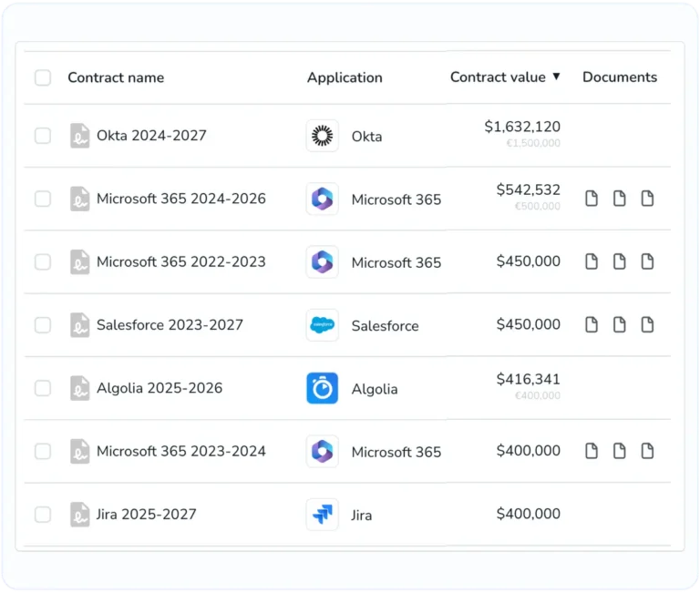The width and height of the screenshot is (700, 593).
Task: Select the Microsoft 365 2023-2024 row checkbox
Action: [43, 451]
